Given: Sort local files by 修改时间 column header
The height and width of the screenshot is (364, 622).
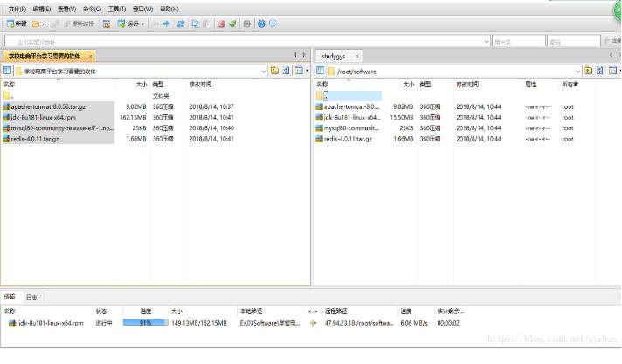Looking at the screenshot, I should (200, 85).
